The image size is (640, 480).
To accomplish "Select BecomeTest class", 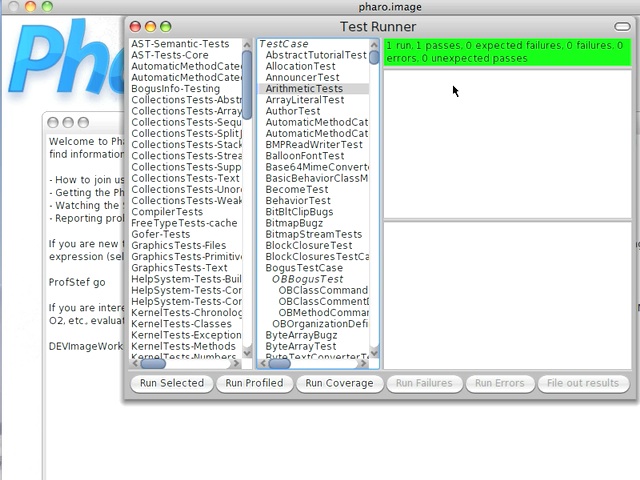I will 297,189.
